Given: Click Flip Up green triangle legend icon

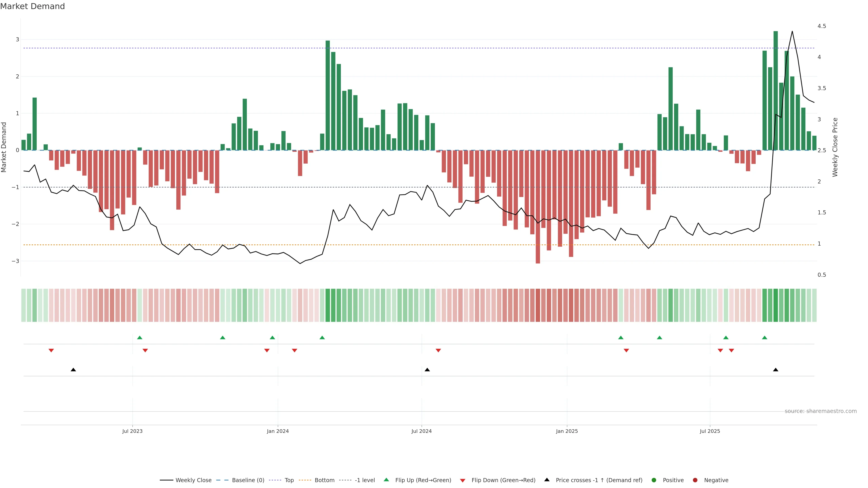Looking at the screenshot, I should click(x=387, y=480).
